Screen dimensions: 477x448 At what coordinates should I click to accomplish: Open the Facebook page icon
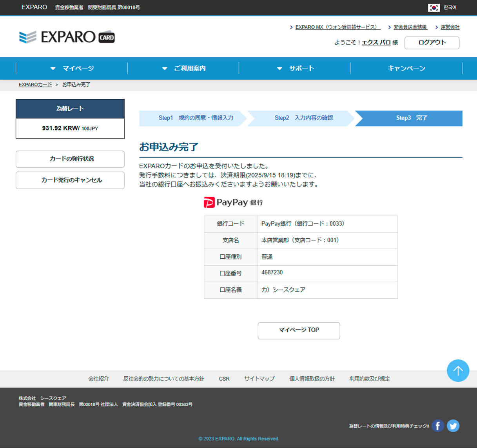click(438, 426)
